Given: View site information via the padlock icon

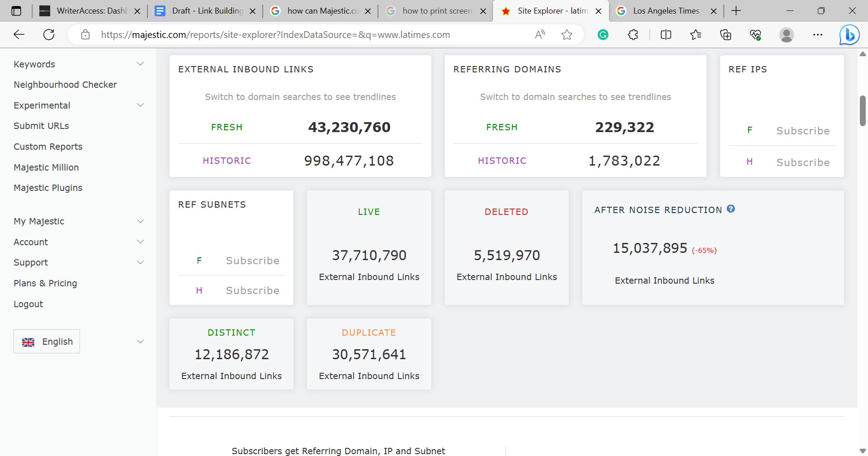Looking at the screenshot, I should (85, 34).
